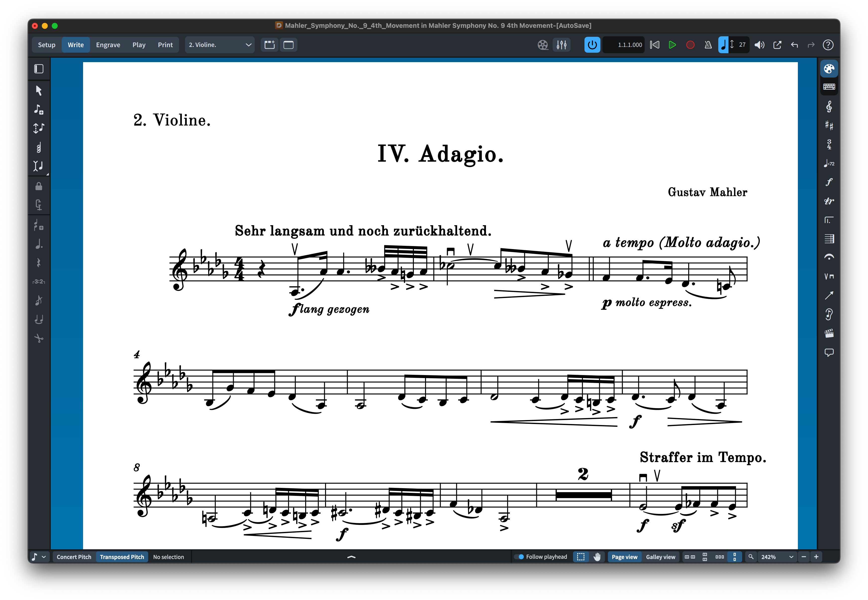Switch to Engrave mode tab

point(108,45)
